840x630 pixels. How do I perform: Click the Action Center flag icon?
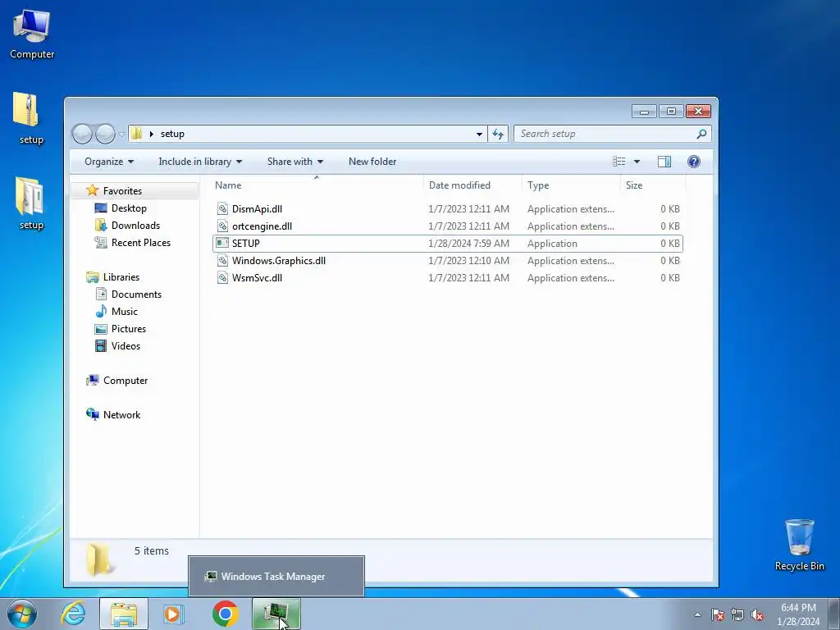coord(718,614)
